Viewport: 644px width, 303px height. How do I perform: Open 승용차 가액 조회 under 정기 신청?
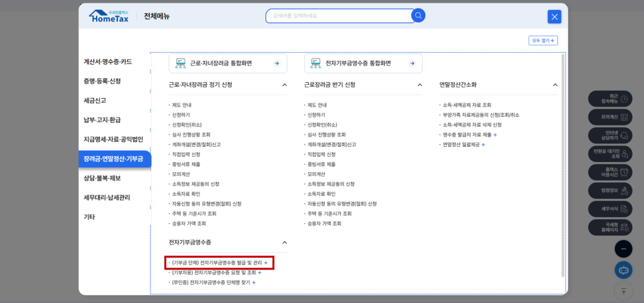click(x=189, y=224)
